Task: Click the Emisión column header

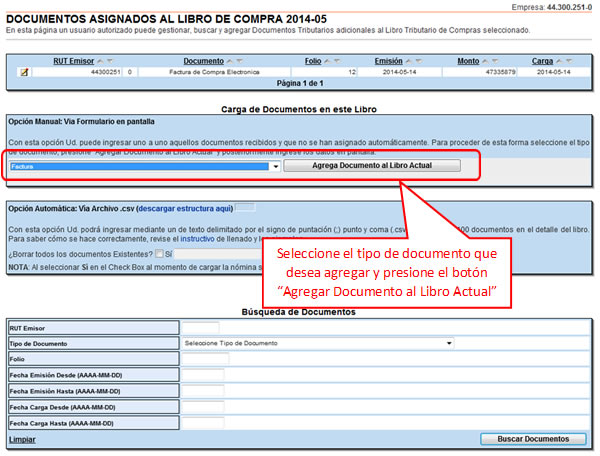Action: (x=388, y=61)
